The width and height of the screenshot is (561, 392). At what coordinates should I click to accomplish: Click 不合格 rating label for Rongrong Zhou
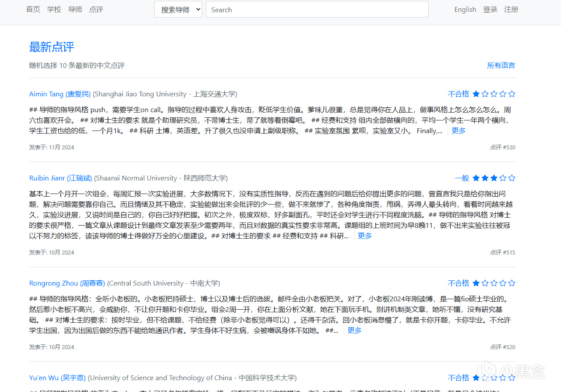[459, 283]
